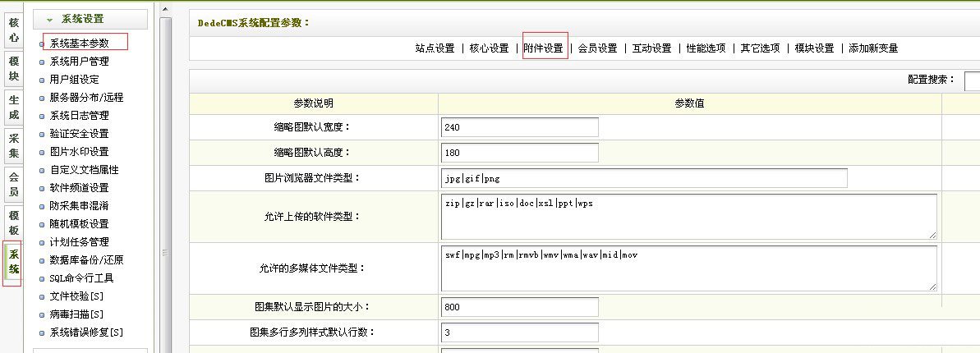Open 核心设置 config tab
Screen dimensions: 980x353
(490, 48)
